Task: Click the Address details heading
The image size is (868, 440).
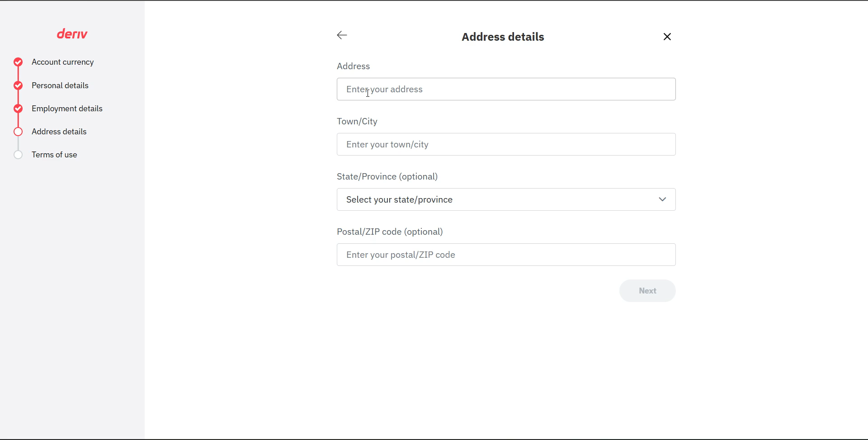Action: click(503, 37)
